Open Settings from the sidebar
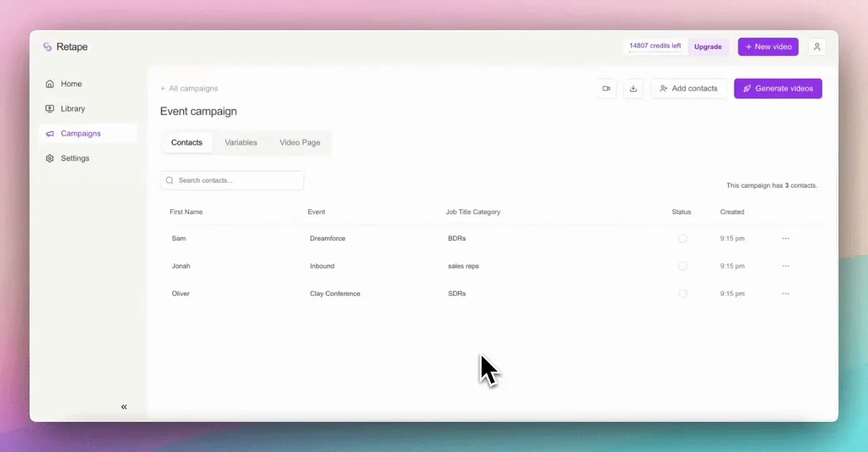This screenshot has height=452, width=868. (88, 158)
